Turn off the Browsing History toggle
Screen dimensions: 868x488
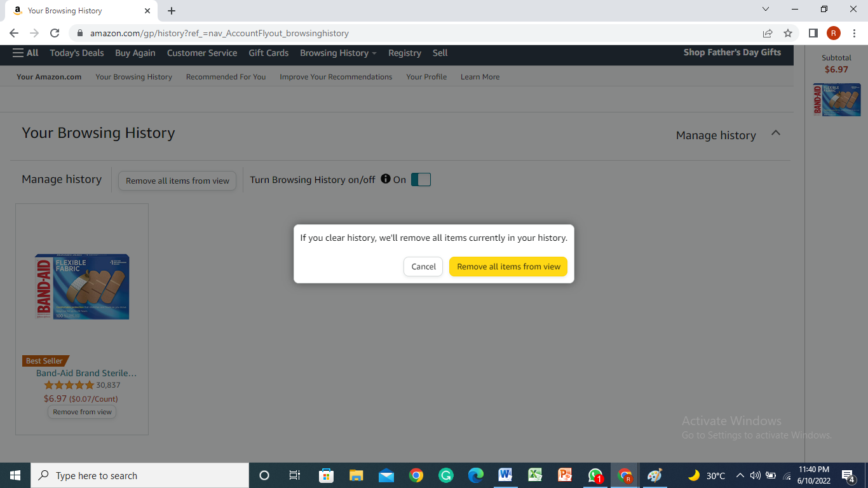421,180
